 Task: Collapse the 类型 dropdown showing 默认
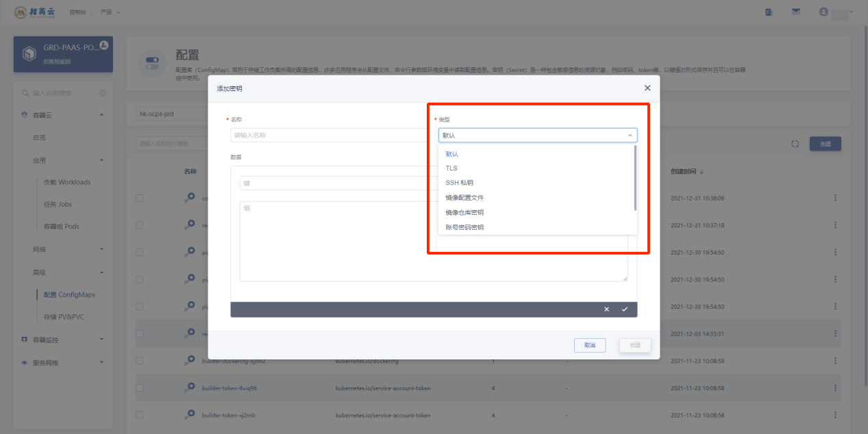tap(538, 136)
